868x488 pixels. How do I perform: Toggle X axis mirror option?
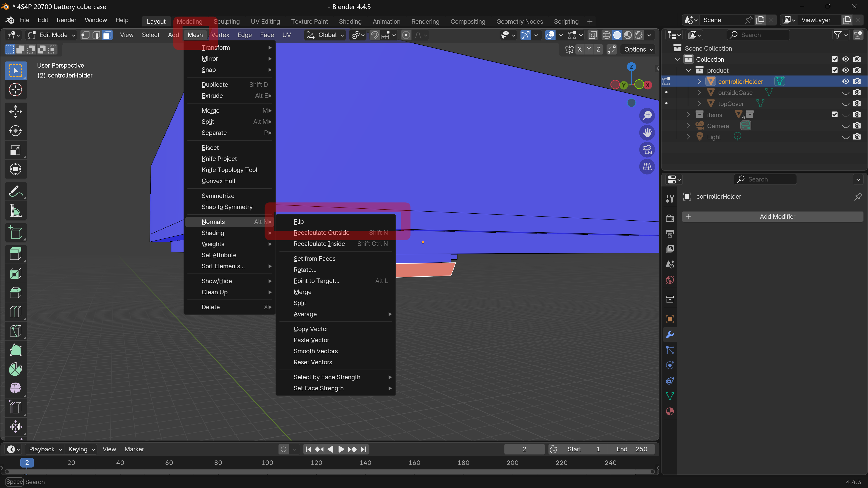579,50
